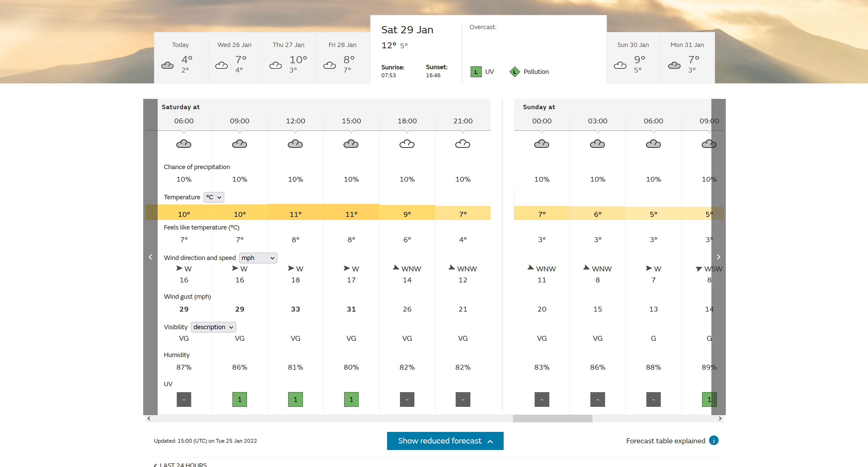
Task: Click the scrollbar right arrow
Action: [720, 418]
